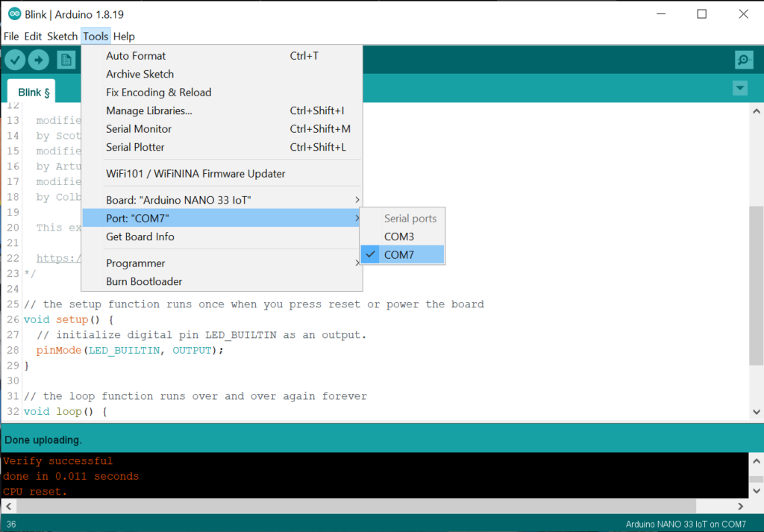
Task: Click the editor scroll-up arrow
Action: tap(756, 111)
